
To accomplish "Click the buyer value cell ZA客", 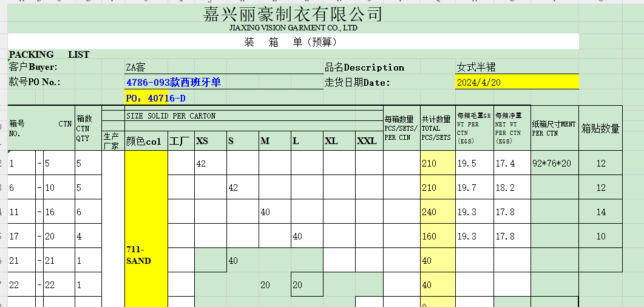I will (x=135, y=67).
